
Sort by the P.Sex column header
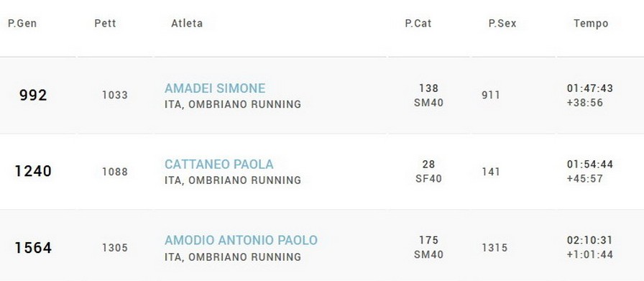[502, 24]
